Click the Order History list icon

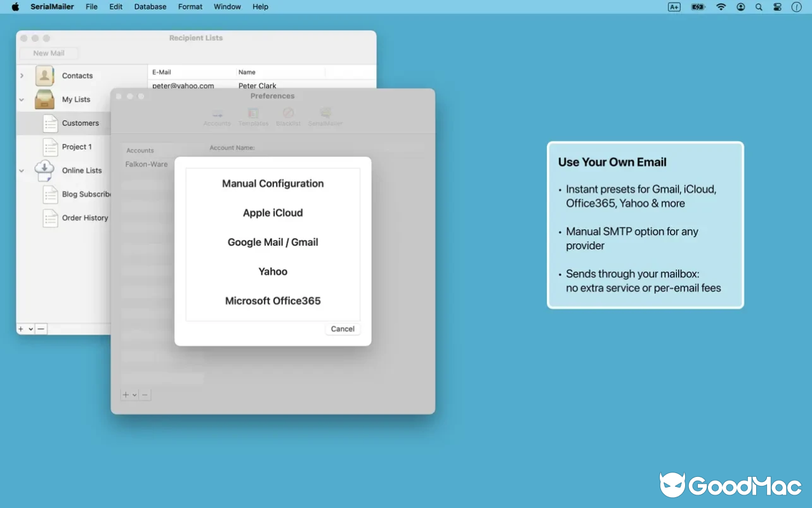[50, 218]
